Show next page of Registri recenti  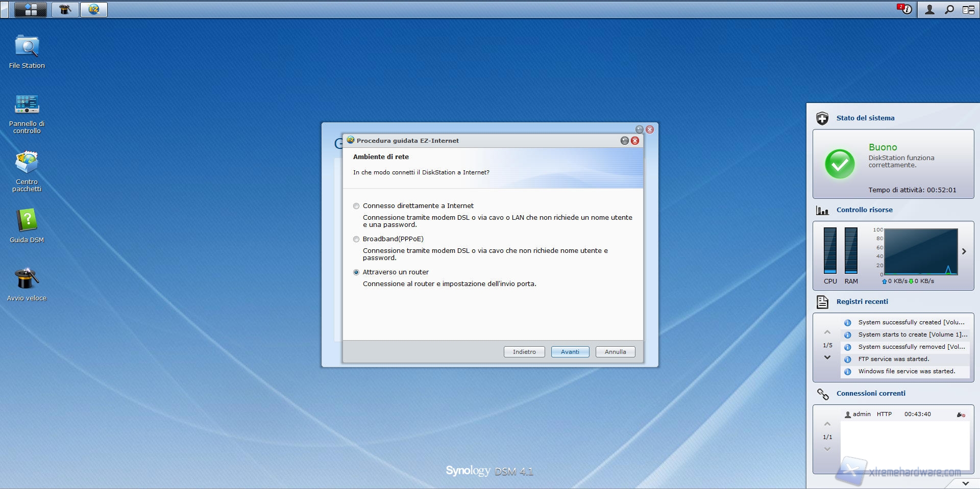click(827, 357)
